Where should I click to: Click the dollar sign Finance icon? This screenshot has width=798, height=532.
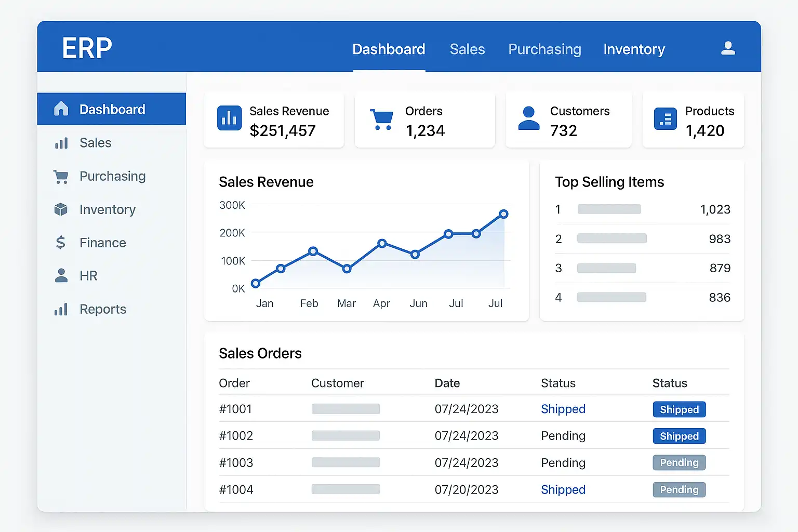point(61,243)
